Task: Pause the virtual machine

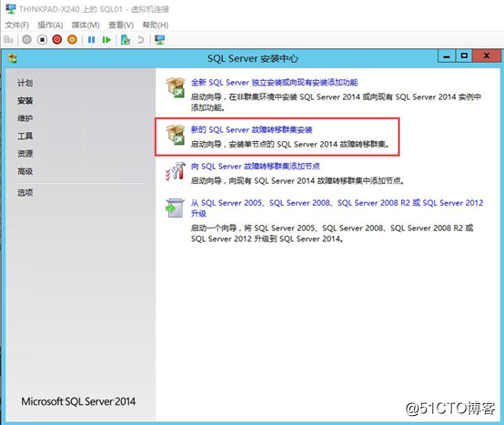Action: (91, 40)
